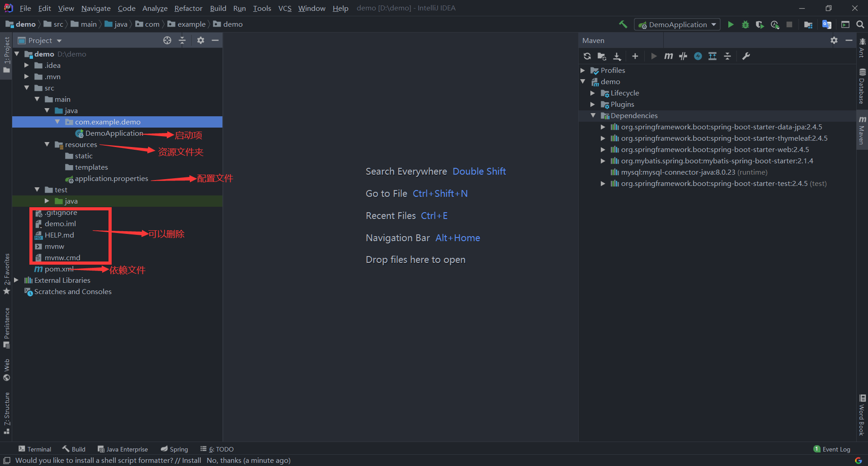Viewport: 868px width, 466px height.
Task: Click Install link for shell script formatter
Action: click(192, 460)
